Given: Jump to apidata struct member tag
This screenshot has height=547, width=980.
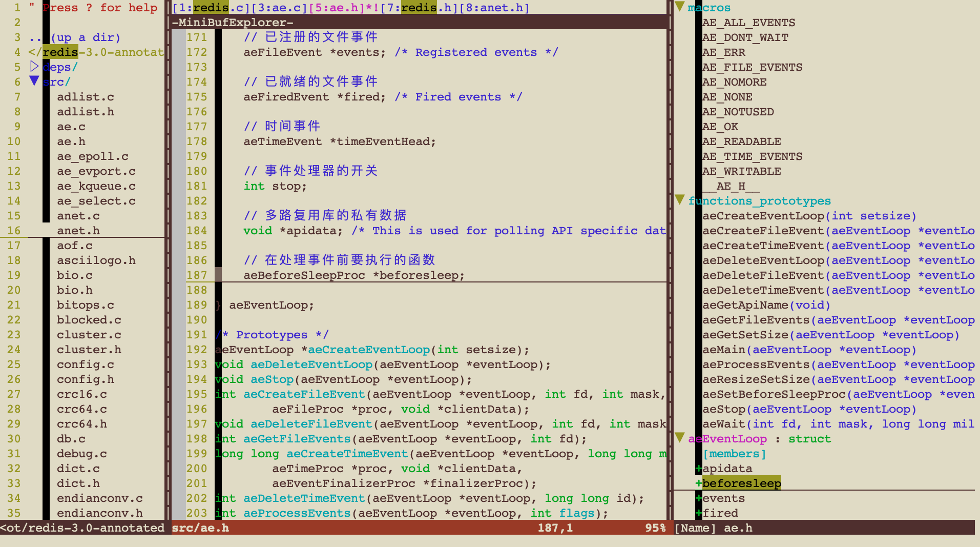Looking at the screenshot, I should [x=727, y=469].
